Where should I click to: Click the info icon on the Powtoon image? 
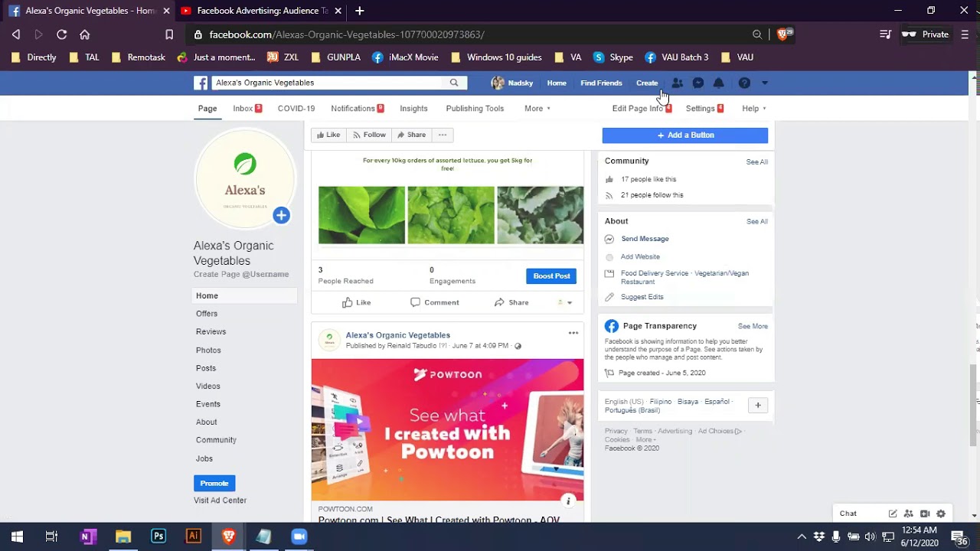[568, 501]
